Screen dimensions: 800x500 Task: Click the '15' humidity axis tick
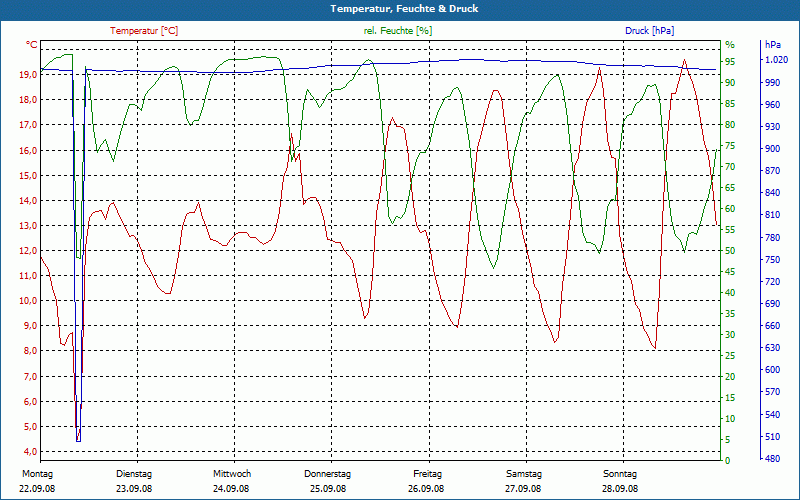pos(730,397)
